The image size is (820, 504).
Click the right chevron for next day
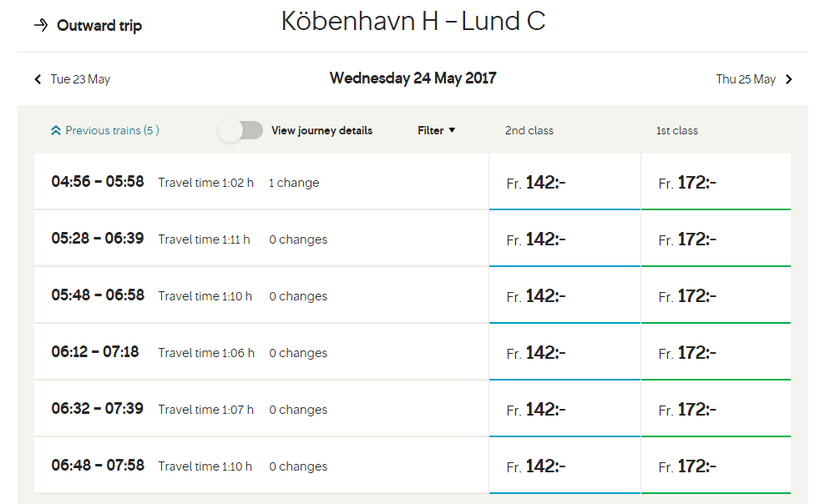789,79
